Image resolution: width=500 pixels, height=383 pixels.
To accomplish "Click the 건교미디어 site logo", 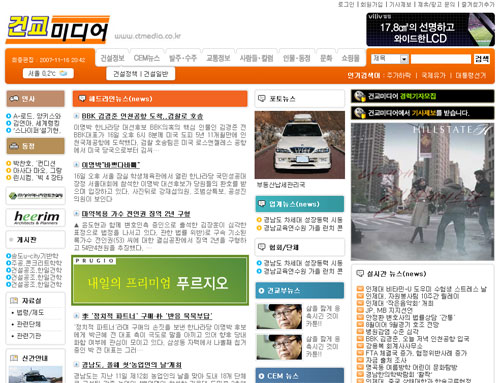I will click(57, 29).
